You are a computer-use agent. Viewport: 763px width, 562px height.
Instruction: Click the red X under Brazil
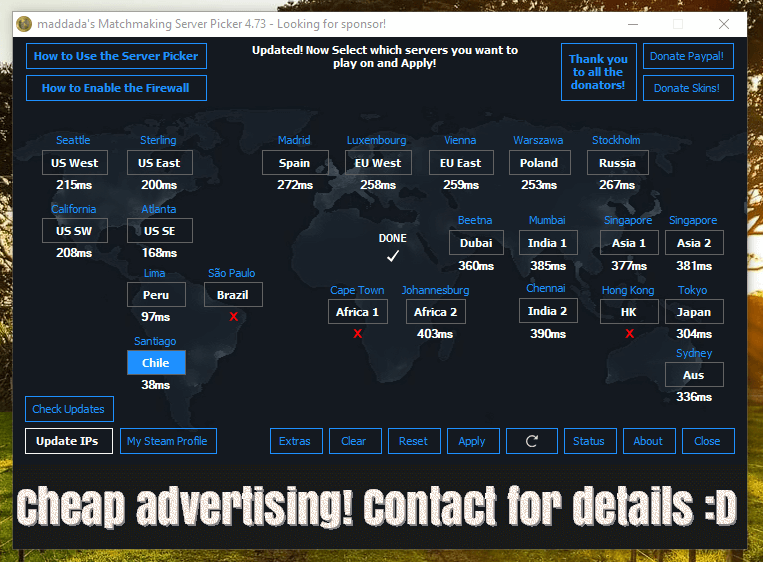233,317
